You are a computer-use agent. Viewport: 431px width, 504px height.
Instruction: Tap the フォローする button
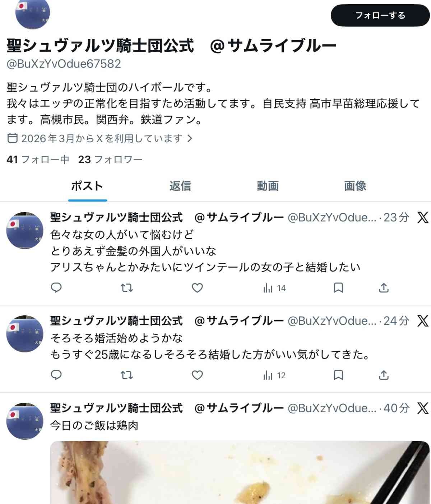click(x=380, y=15)
